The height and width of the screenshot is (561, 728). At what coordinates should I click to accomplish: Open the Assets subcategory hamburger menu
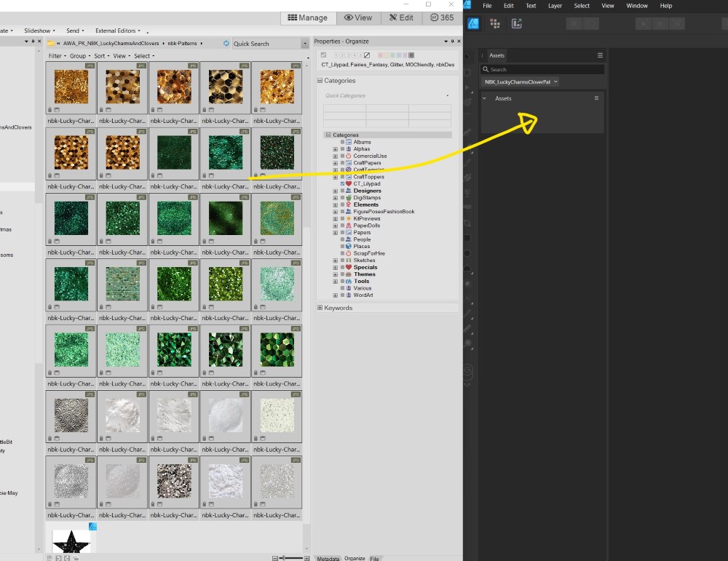(x=597, y=98)
